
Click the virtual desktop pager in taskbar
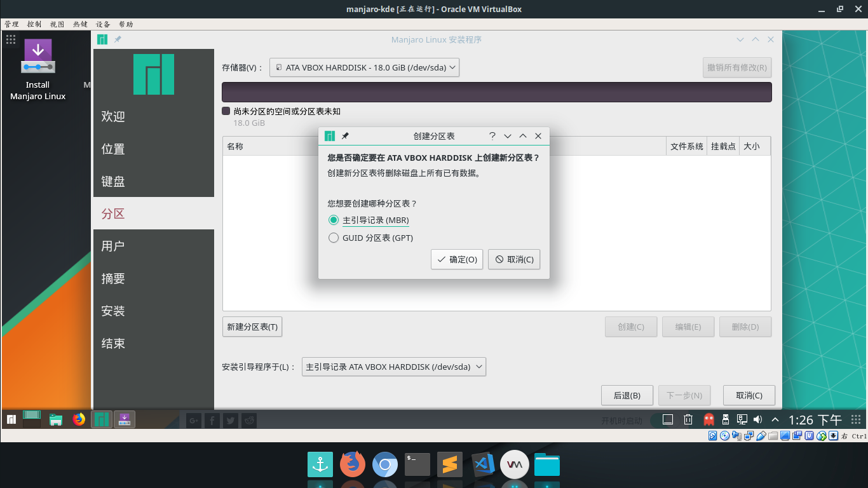click(x=32, y=419)
